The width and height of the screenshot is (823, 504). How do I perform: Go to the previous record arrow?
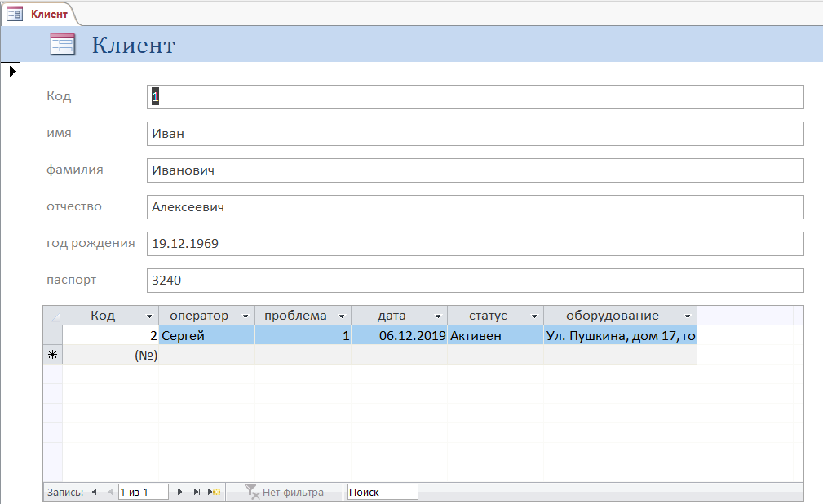(110, 492)
